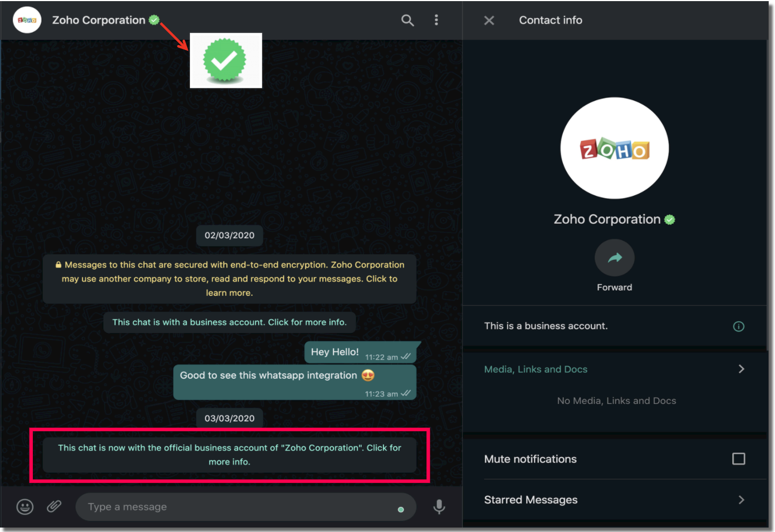Click the lock icon in encryption notice
The height and width of the screenshot is (532, 775).
pos(58,265)
